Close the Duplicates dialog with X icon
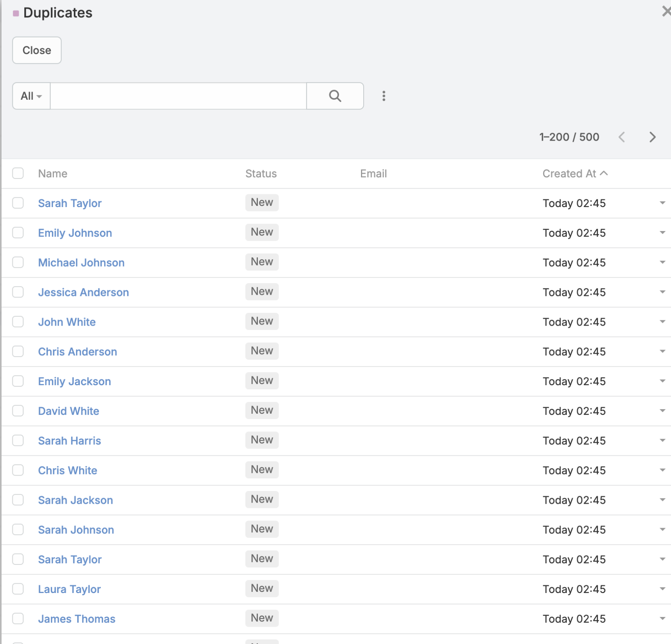 pyautogui.click(x=666, y=12)
